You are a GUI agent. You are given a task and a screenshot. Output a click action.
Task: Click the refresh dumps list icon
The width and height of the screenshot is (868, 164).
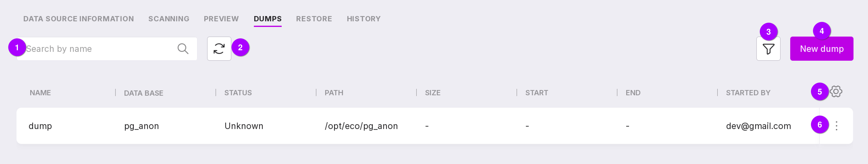(219, 49)
